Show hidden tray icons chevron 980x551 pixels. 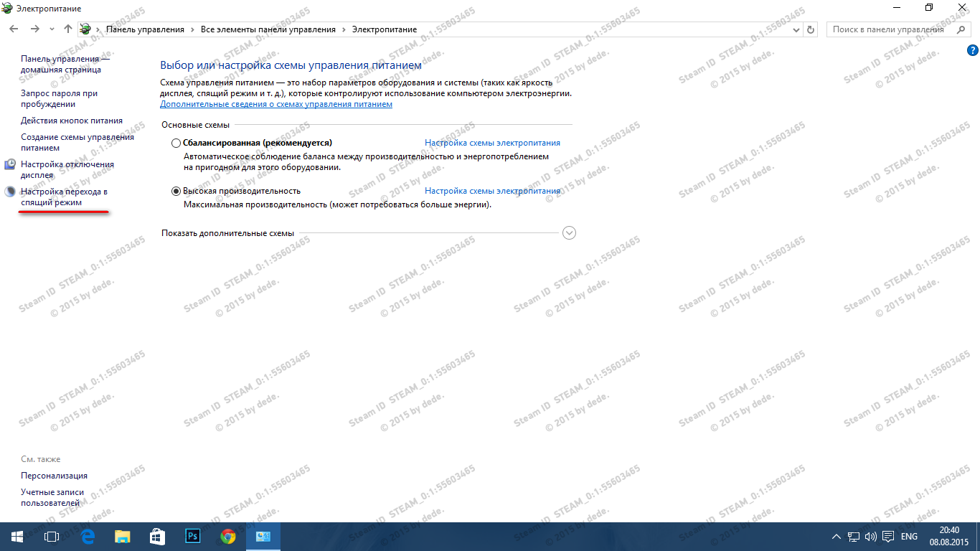tap(837, 537)
